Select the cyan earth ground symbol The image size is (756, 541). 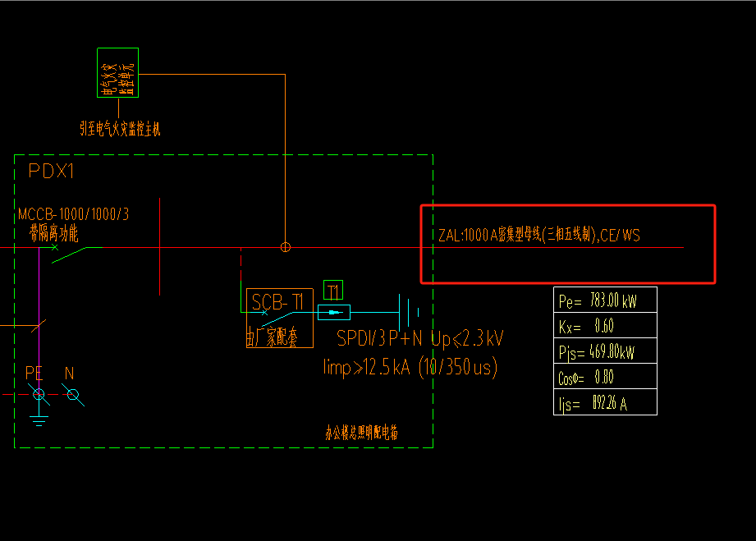pos(39,421)
